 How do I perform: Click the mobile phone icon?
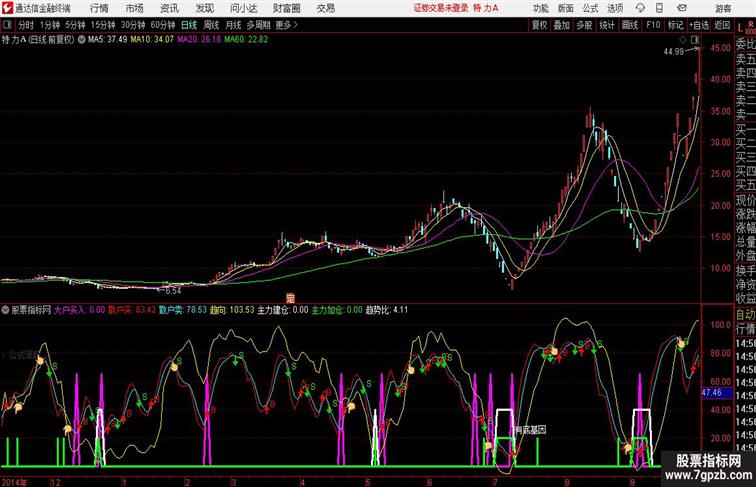point(659,8)
